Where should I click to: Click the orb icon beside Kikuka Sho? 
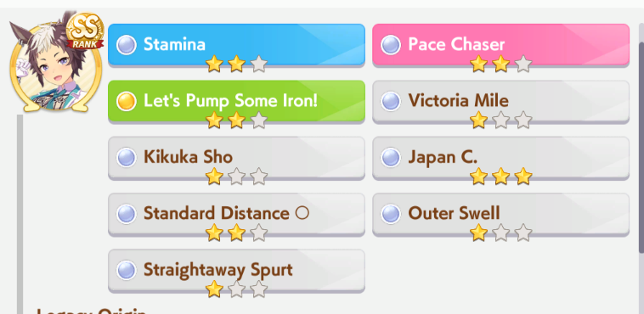pos(126,157)
